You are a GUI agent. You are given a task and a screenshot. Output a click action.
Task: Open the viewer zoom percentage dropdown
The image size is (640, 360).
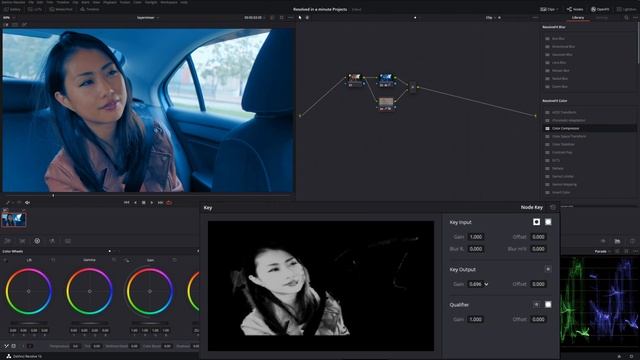point(9,18)
